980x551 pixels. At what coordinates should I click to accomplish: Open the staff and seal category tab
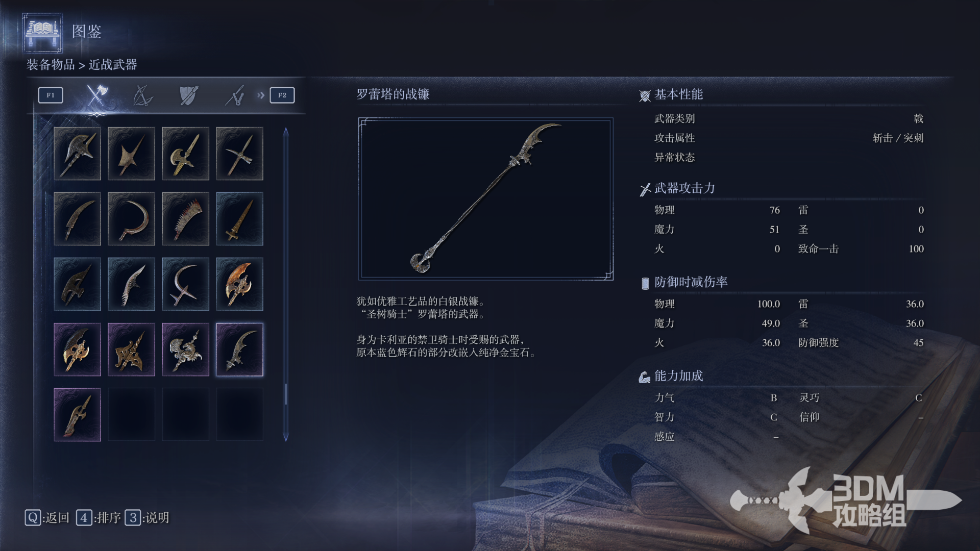click(x=235, y=95)
